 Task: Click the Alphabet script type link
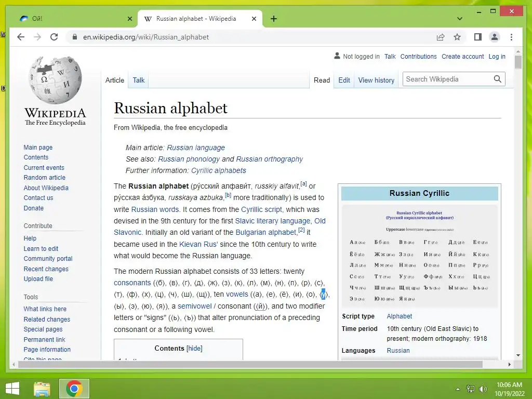[400, 316]
